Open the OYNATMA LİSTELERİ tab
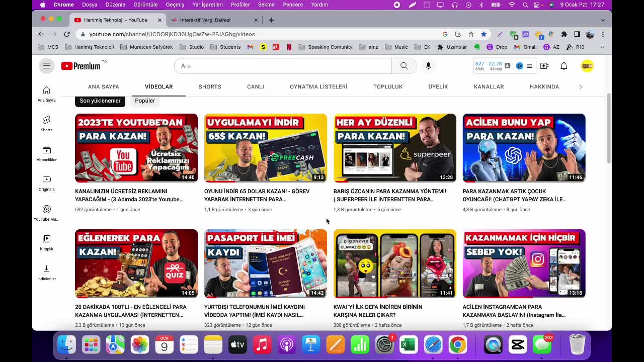This screenshot has width=644, height=362. click(318, 86)
